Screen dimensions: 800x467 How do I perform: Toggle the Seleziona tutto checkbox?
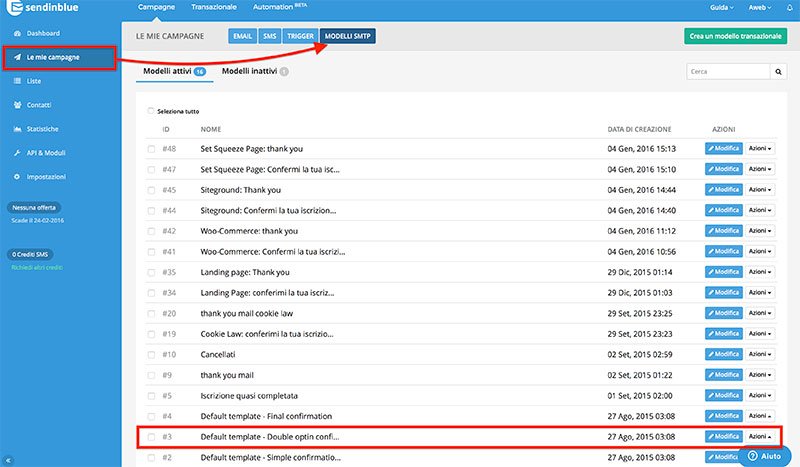[151, 111]
